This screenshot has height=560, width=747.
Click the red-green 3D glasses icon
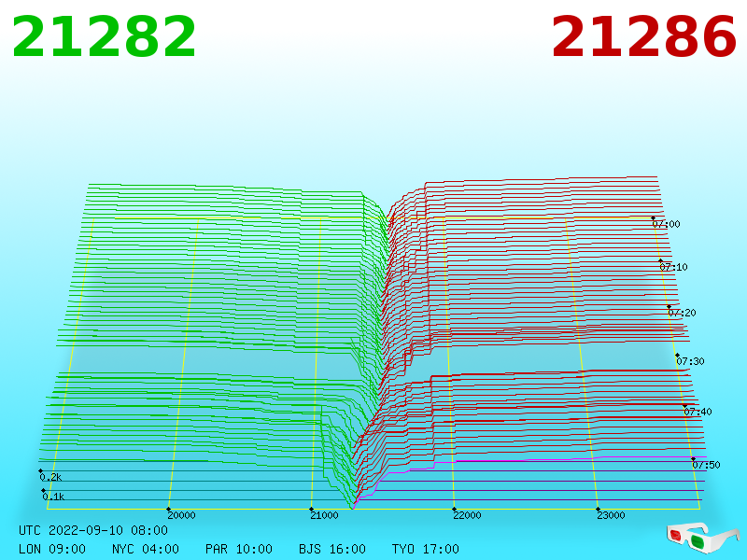(x=703, y=538)
